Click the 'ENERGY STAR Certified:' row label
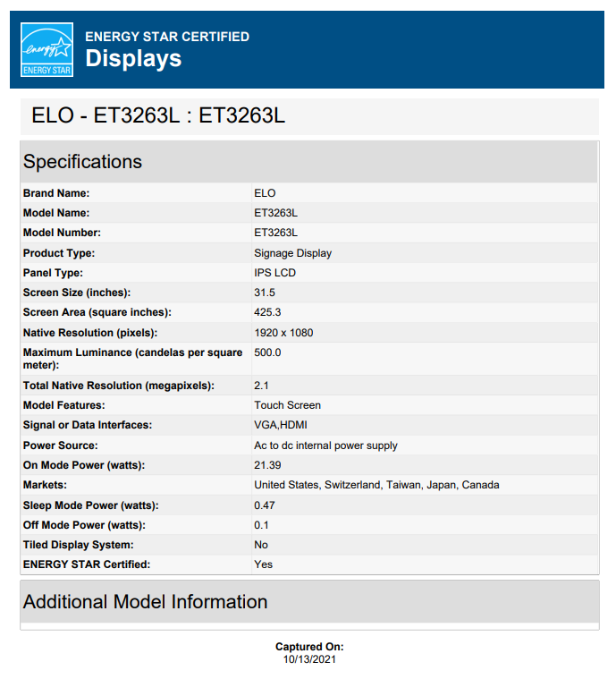This screenshot has width=616, height=679. pyautogui.click(x=87, y=564)
